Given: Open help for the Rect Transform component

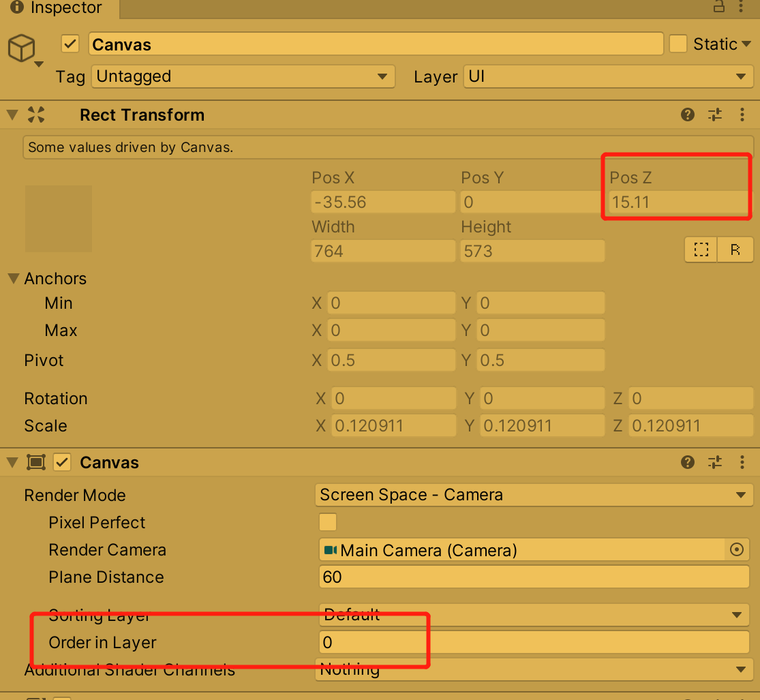Looking at the screenshot, I should point(687,115).
